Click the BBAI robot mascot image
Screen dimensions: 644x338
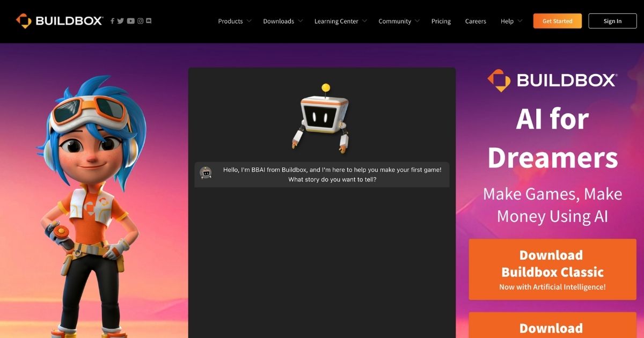pos(322,118)
